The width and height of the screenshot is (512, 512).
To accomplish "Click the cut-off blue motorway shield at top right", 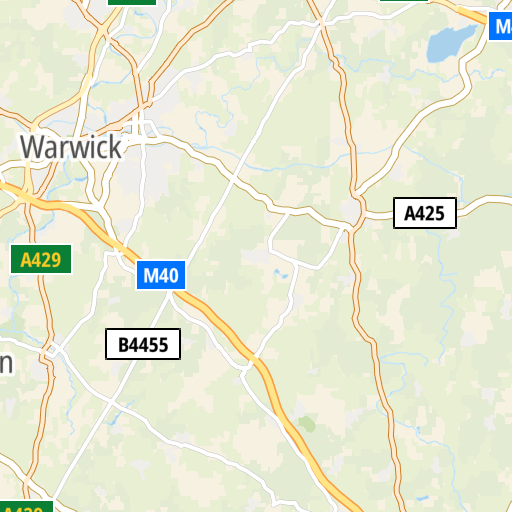I will click(x=500, y=26).
